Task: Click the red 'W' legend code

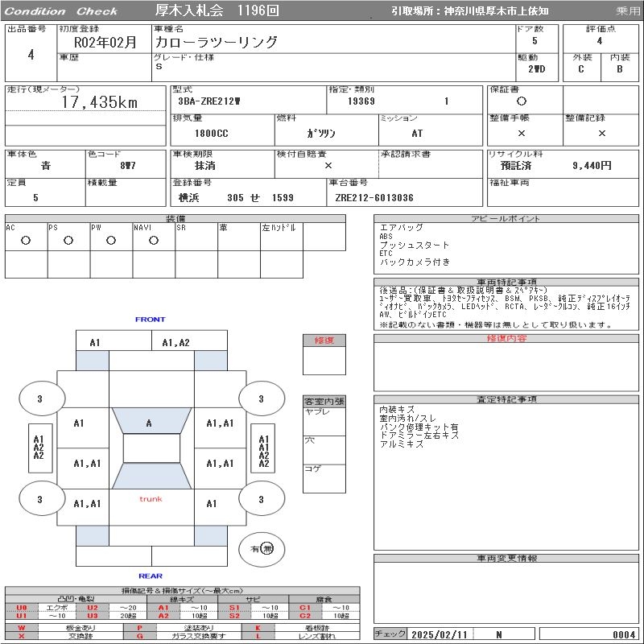Action: click(22, 628)
